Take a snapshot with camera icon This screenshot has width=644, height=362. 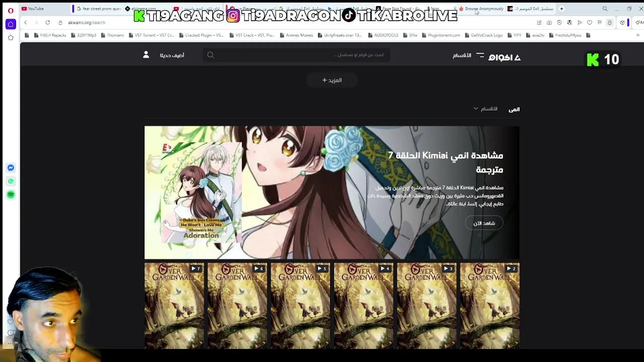549,23
